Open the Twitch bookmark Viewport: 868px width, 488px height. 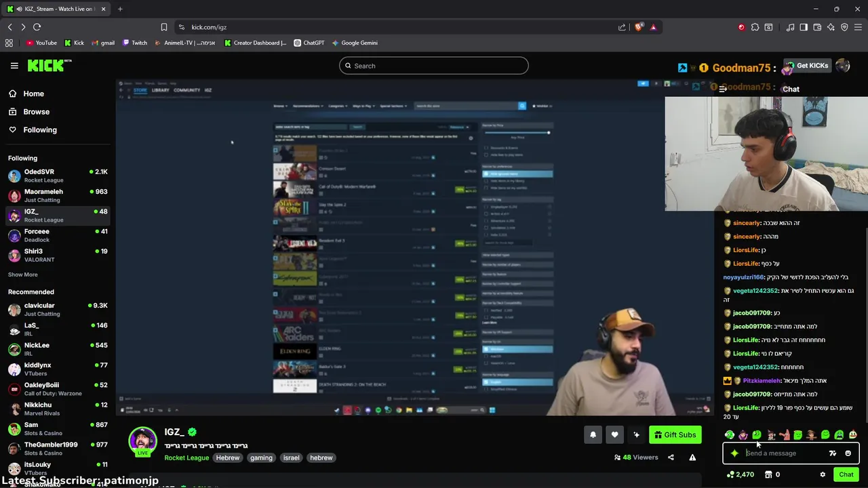pos(135,43)
